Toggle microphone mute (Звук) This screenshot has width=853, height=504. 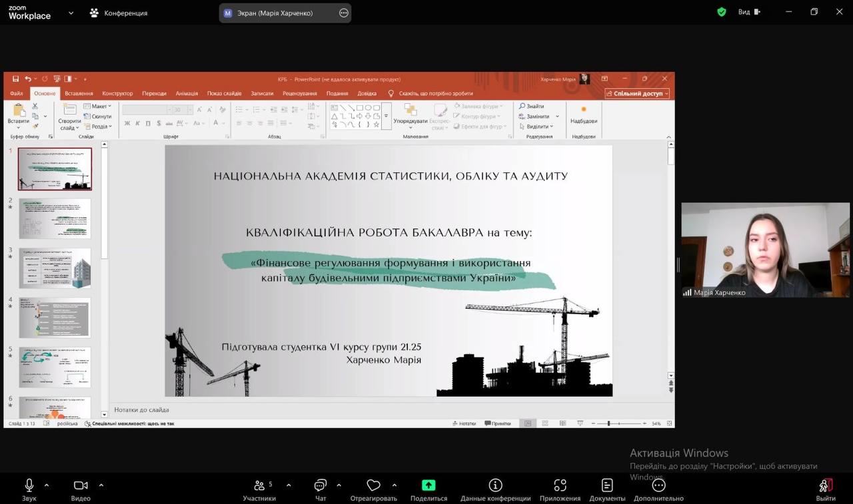click(x=29, y=486)
